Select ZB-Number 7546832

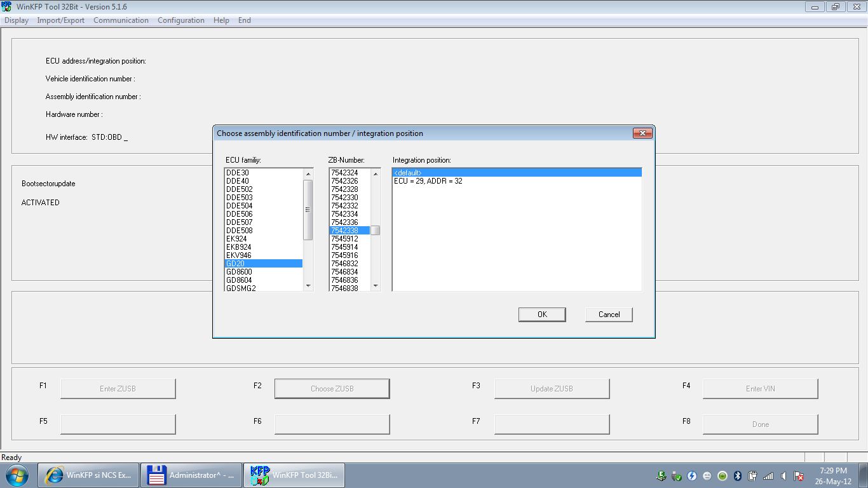tap(349, 264)
